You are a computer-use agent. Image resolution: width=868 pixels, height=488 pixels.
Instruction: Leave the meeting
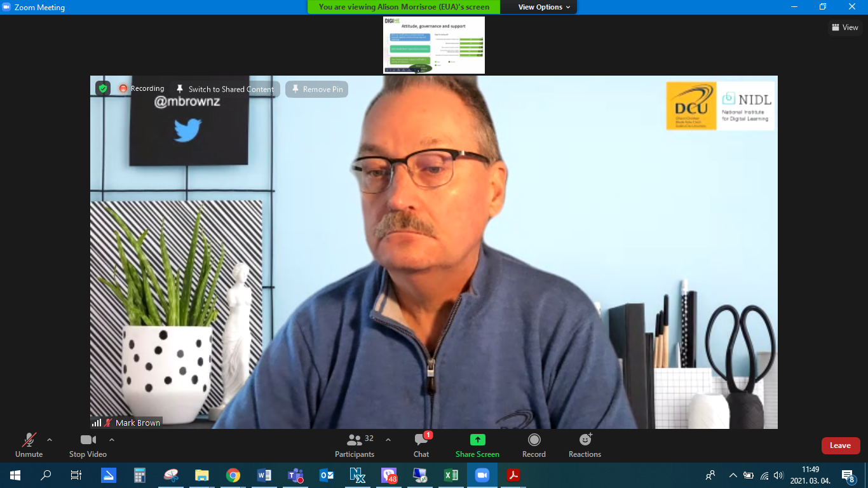click(840, 445)
